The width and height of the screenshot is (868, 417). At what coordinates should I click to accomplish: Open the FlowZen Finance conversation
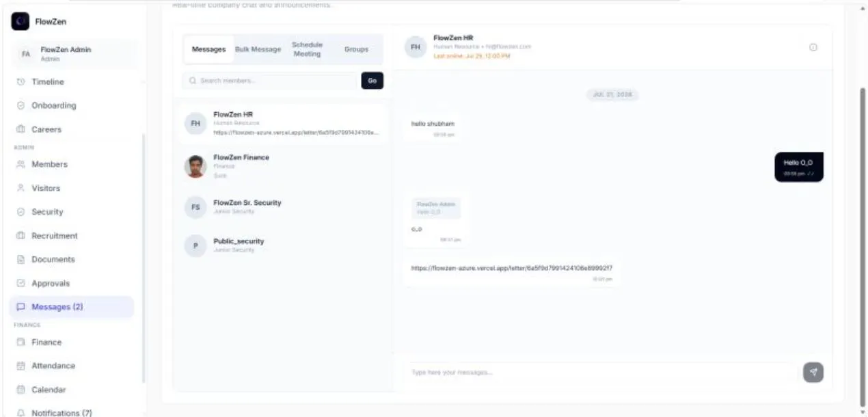[x=284, y=166]
